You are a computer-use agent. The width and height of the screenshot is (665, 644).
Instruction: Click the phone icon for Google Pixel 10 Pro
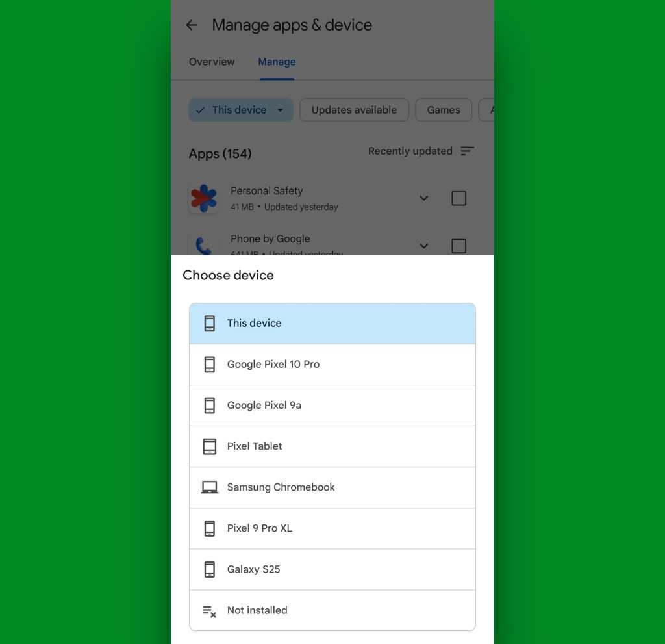click(210, 364)
